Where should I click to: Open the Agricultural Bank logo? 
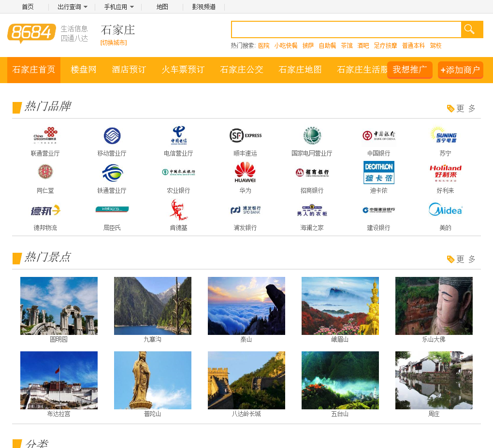[x=178, y=172]
